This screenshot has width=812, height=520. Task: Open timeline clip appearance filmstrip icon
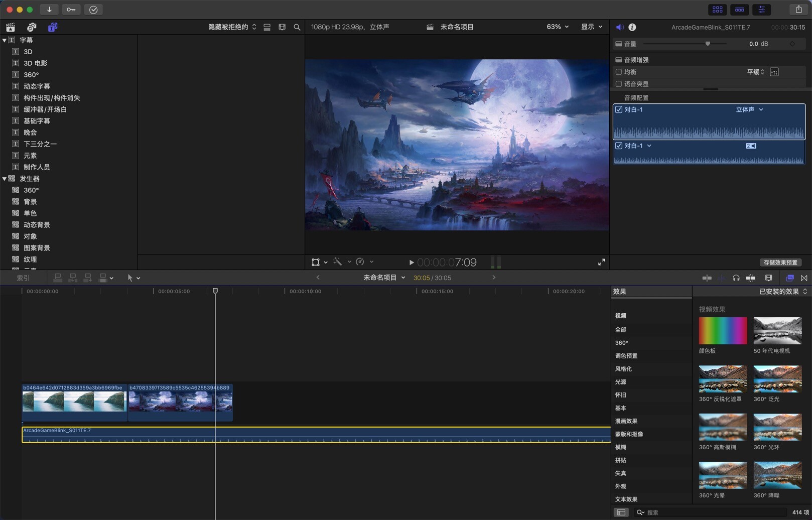coord(768,278)
